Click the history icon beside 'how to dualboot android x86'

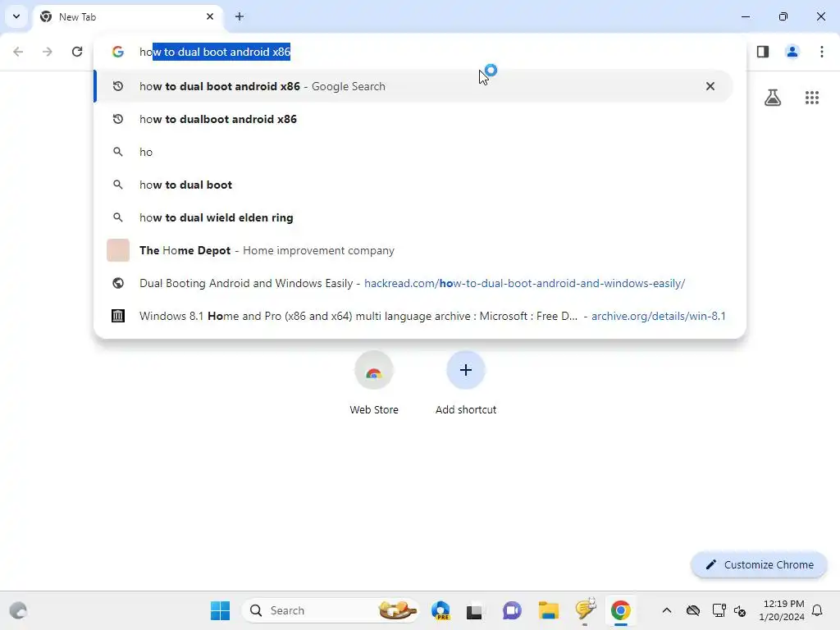click(x=118, y=119)
